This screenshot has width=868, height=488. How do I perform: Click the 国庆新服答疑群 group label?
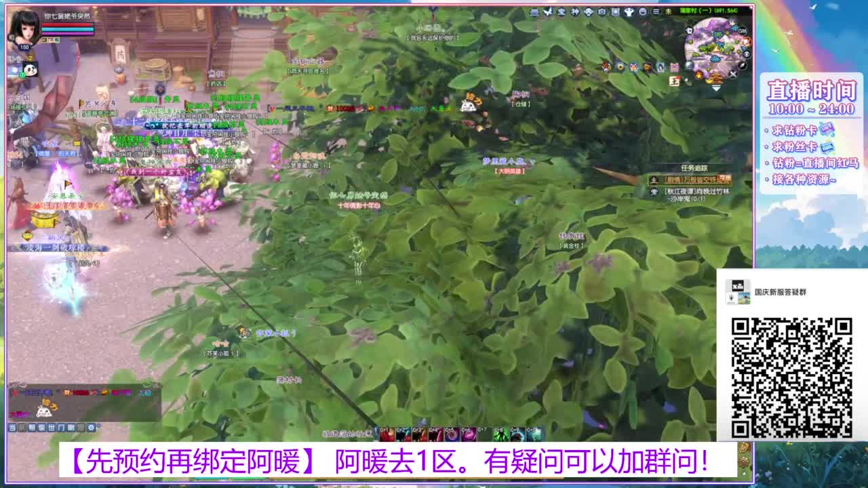781,292
